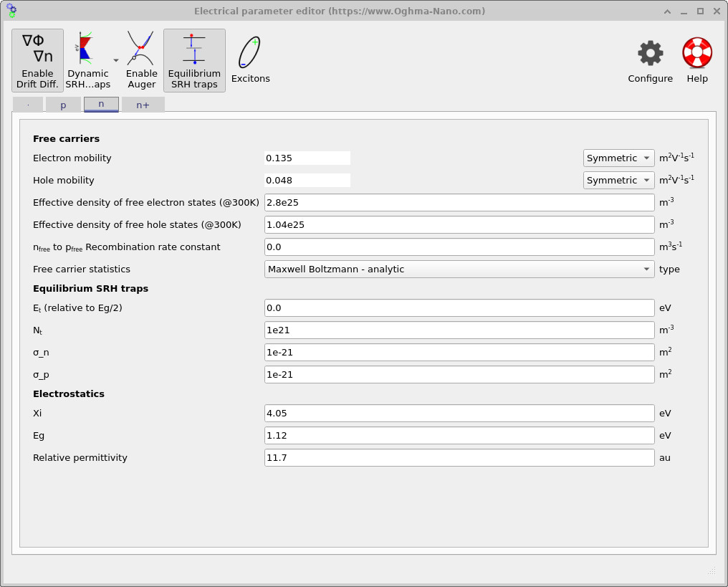Switch to the n+ tab
The image size is (728, 587).
(x=143, y=104)
